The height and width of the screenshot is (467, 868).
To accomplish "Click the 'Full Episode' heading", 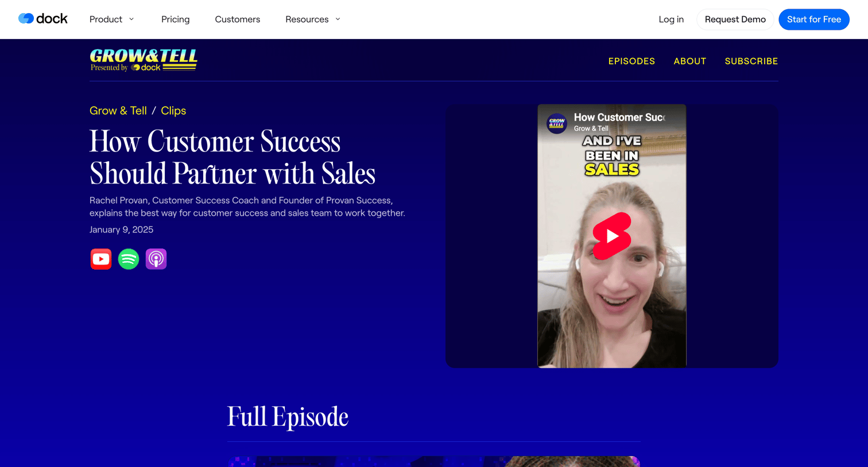I will point(288,417).
